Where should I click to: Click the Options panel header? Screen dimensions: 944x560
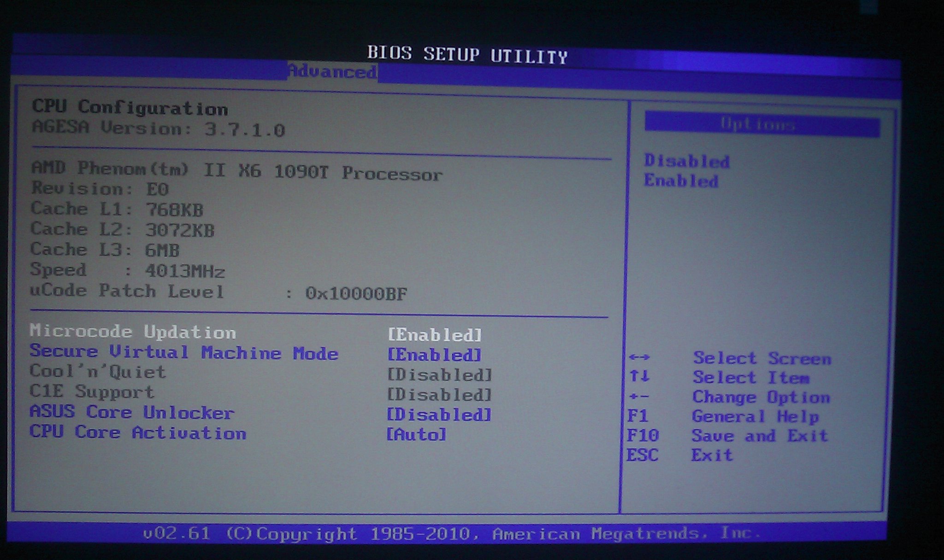[762, 124]
